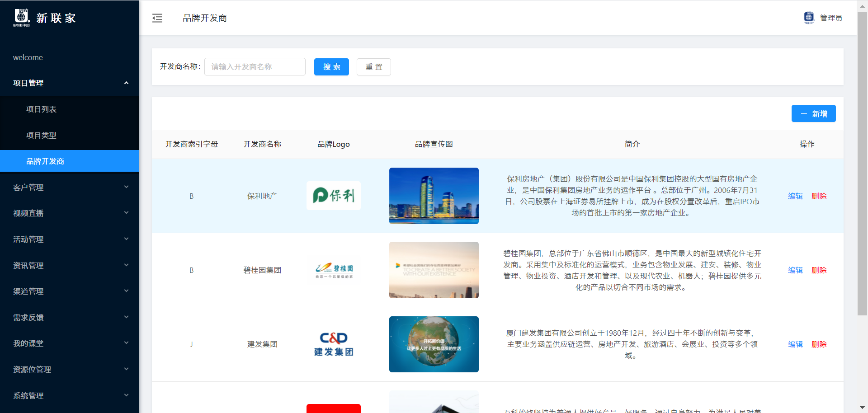Viewport: 868px width, 413px height.
Task: Open 碧桂园集团 promotional banner image
Action: tap(434, 270)
